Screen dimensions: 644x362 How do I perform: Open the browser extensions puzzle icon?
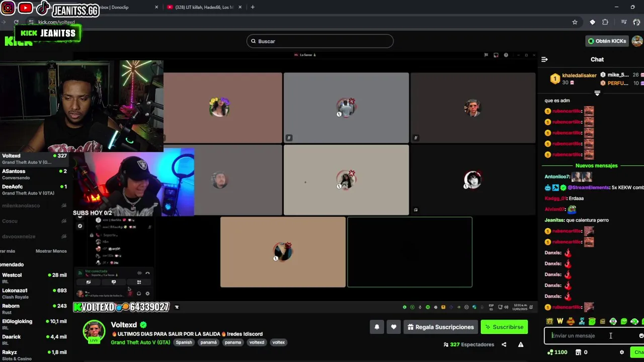pos(605,22)
